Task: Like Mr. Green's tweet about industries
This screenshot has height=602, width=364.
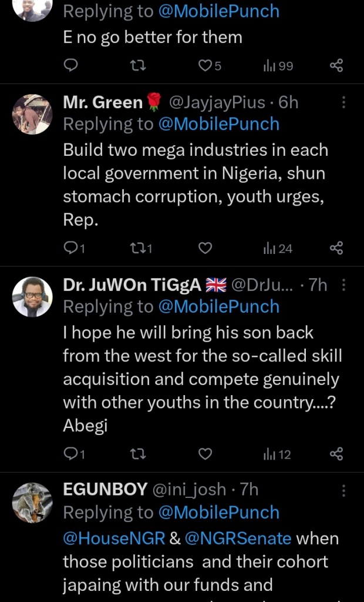Action: (x=205, y=249)
